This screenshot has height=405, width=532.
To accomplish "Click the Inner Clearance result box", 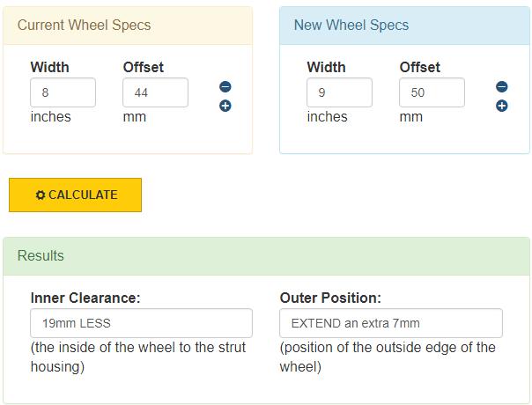I will click(x=142, y=323).
